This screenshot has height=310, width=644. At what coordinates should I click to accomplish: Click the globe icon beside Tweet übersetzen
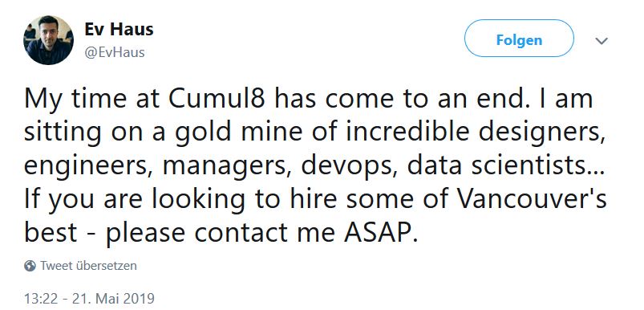(30, 266)
